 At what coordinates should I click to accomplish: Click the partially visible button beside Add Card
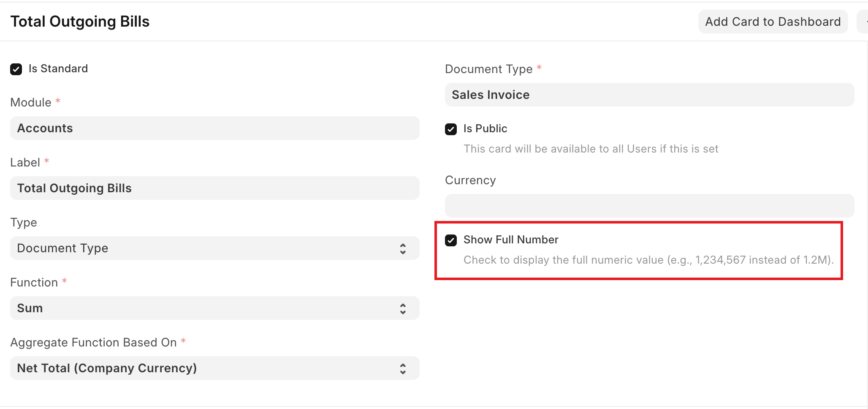(x=863, y=22)
